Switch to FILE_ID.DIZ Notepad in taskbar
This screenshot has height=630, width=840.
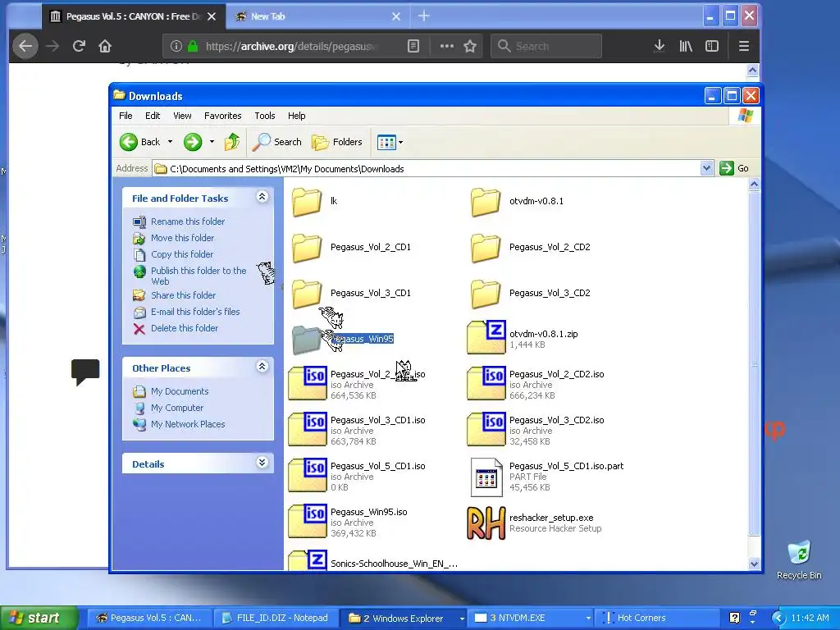(x=277, y=619)
